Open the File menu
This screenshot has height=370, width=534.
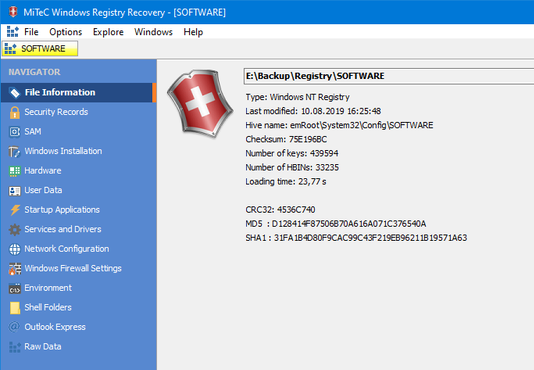(x=31, y=32)
